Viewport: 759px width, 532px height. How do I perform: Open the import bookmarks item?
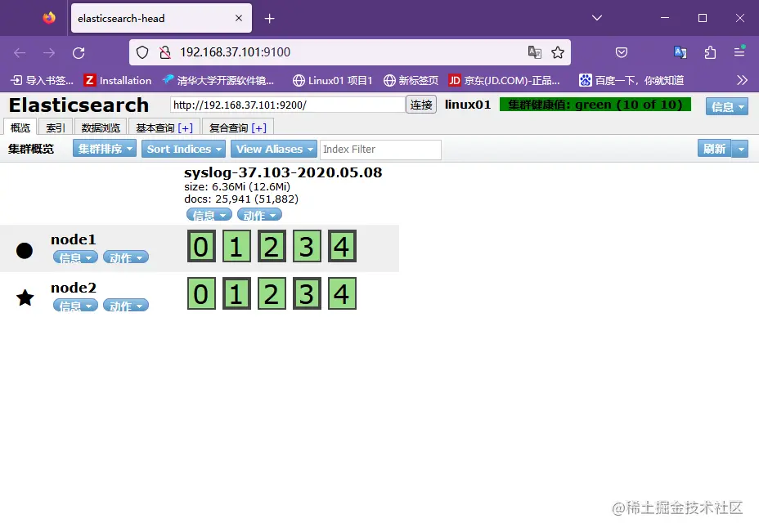(42, 80)
